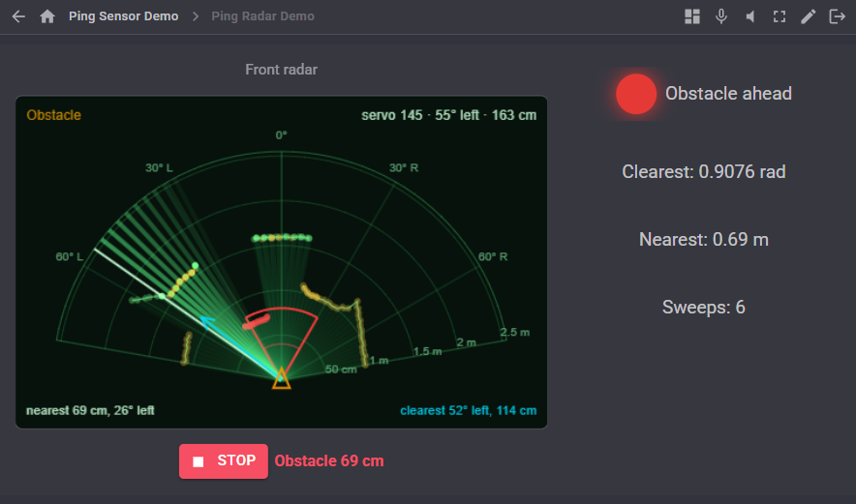Screen dimensions: 856x504
Task: Click servo 145 · 55° left reading
Action: (448, 115)
